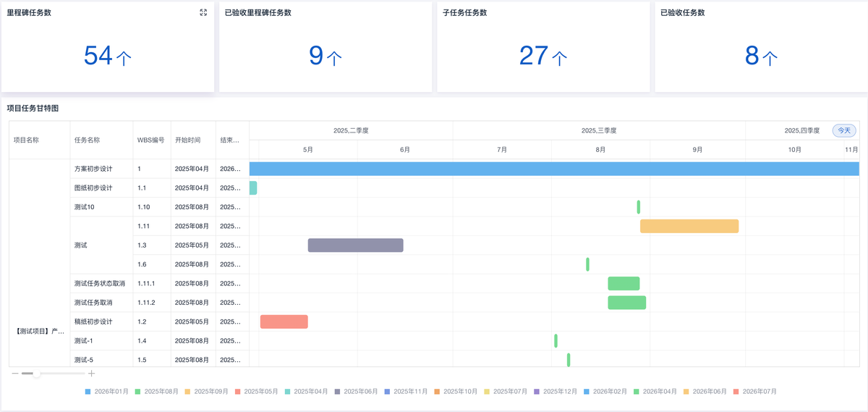Toggle the 2025年05月 legend swatch
Image resolution: width=868 pixels, height=412 pixels.
click(238, 391)
